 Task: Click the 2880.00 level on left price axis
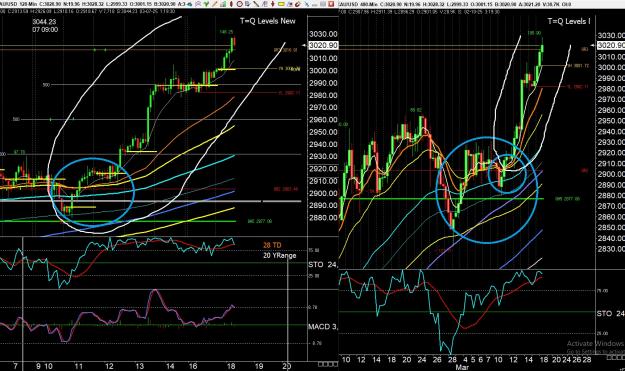click(x=323, y=218)
